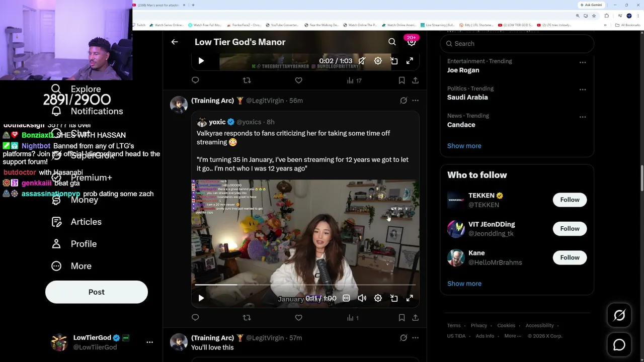644x362 pixels.
Task: Click the Post button in the sidebar
Action: click(x=97, y=292)
